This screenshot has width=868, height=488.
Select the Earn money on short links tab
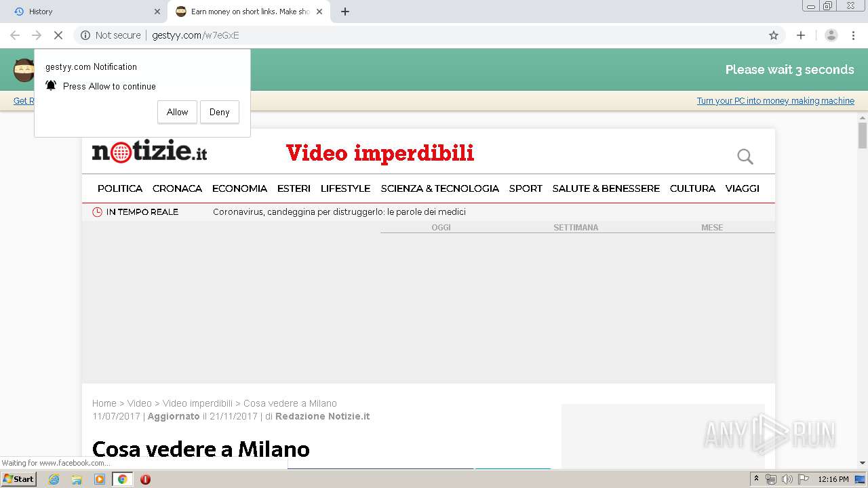tap(249, 12)
